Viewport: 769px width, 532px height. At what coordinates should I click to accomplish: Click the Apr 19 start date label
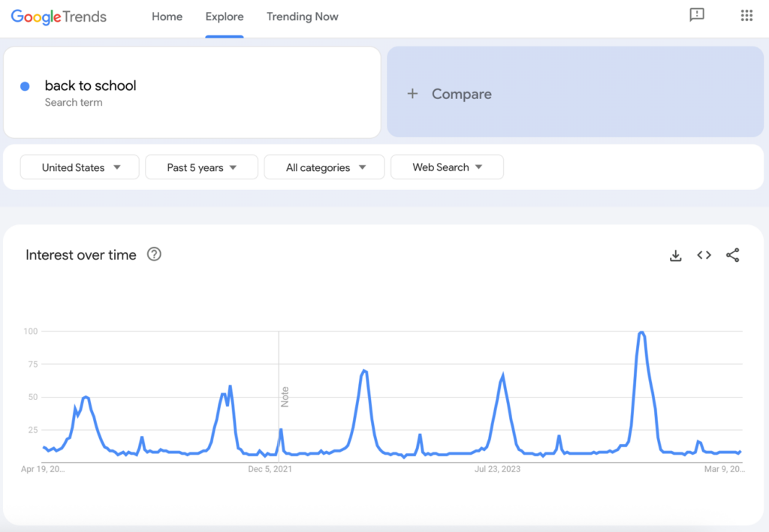pos(43,469)
